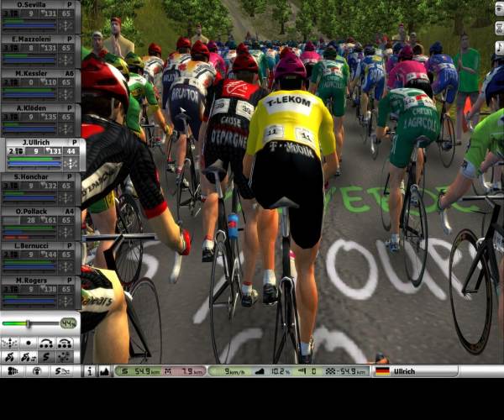Click Pollack's 'A4' role label
The width and height of the screenshot is (504, 420).
(x=70, y=212)
